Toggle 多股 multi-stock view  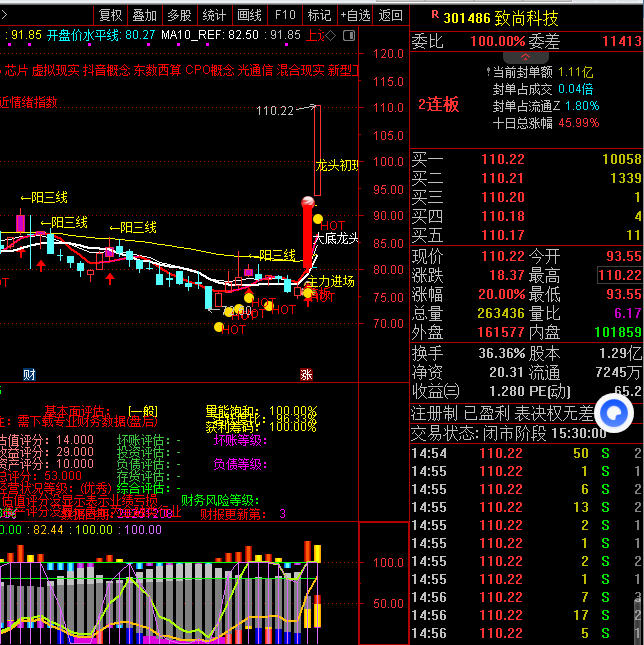click(x=179, y=15)
